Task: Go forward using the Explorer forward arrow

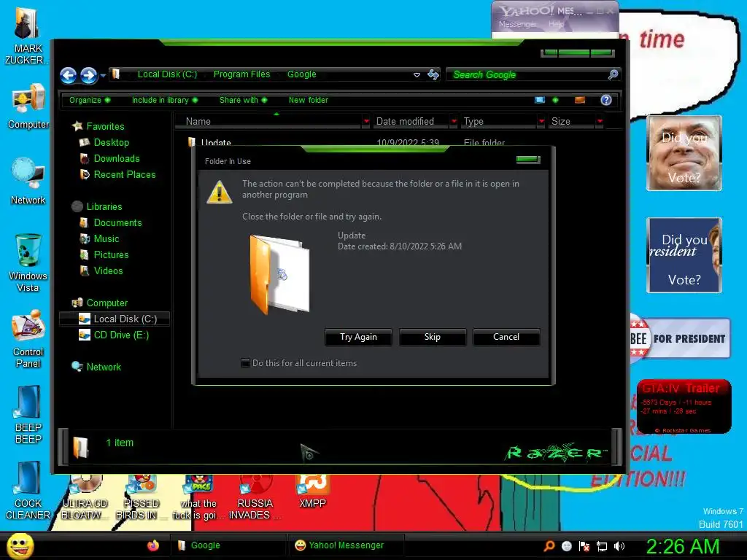Action: click(x=88, y=75)
